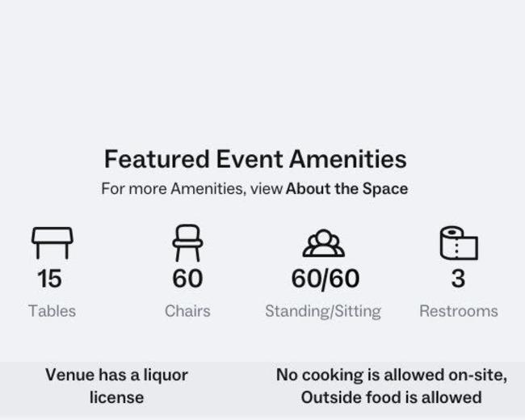Click the group of people capacity icon
The height and width of the screenshot is (420, 525).
click(323, 243)
